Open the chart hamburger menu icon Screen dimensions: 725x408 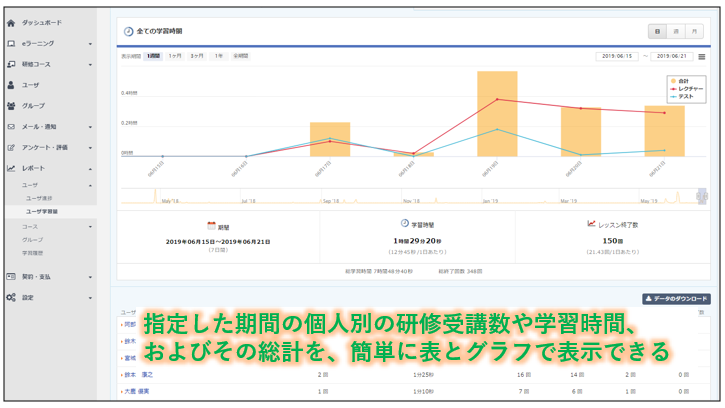702,57
